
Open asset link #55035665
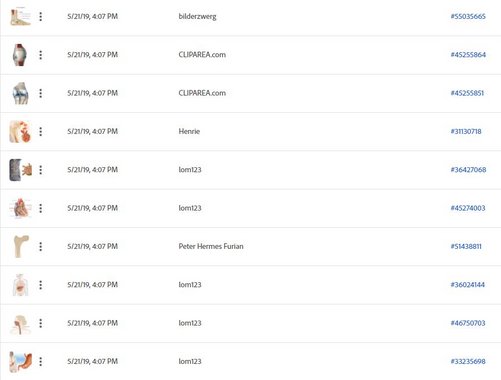pos(468,16)
